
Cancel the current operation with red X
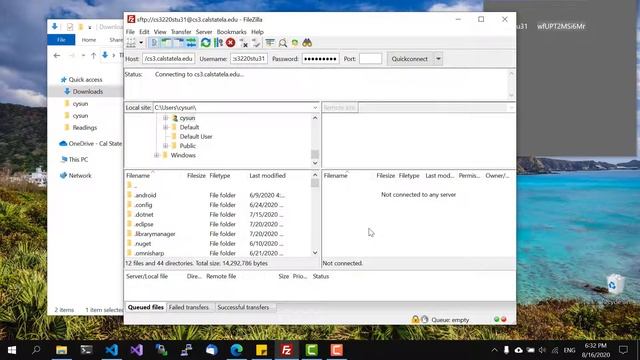coord(231,42)
